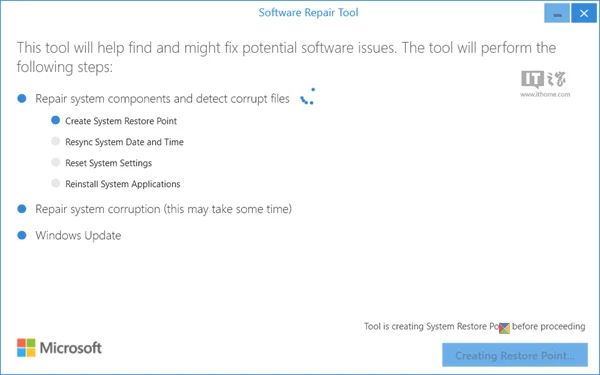Select grey dot beside Reset System Settings

click(55, 162)
